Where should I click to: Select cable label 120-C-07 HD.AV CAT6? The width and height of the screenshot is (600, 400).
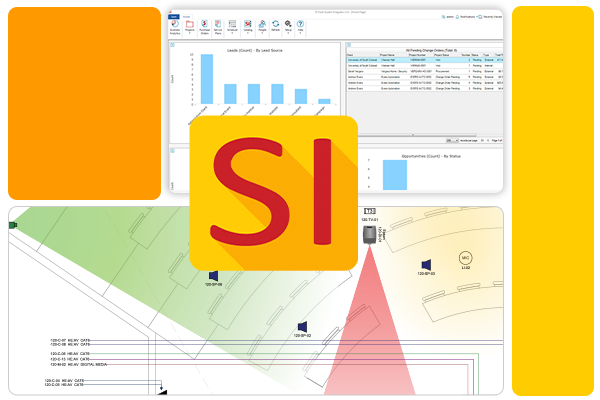tap(70, 340)
